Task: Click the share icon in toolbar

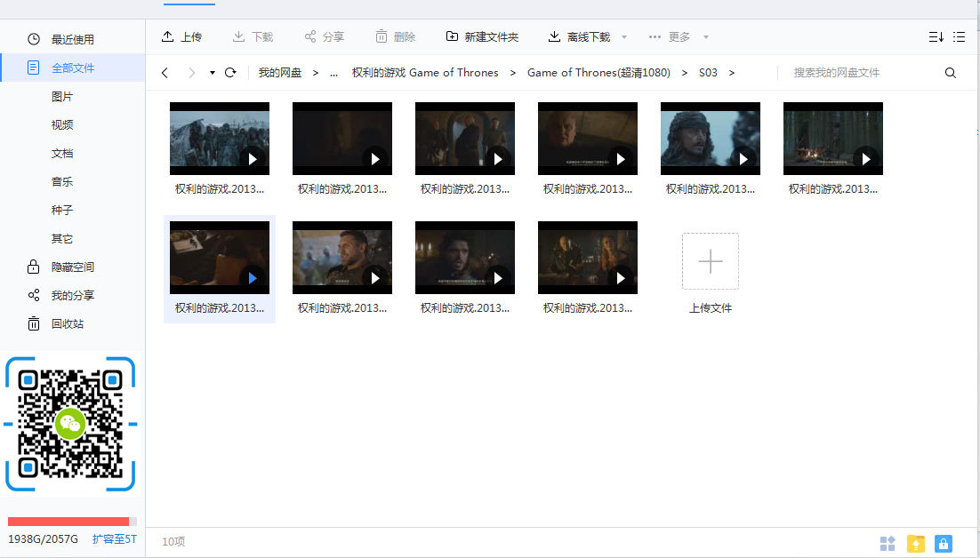Action: coord(310,36)
